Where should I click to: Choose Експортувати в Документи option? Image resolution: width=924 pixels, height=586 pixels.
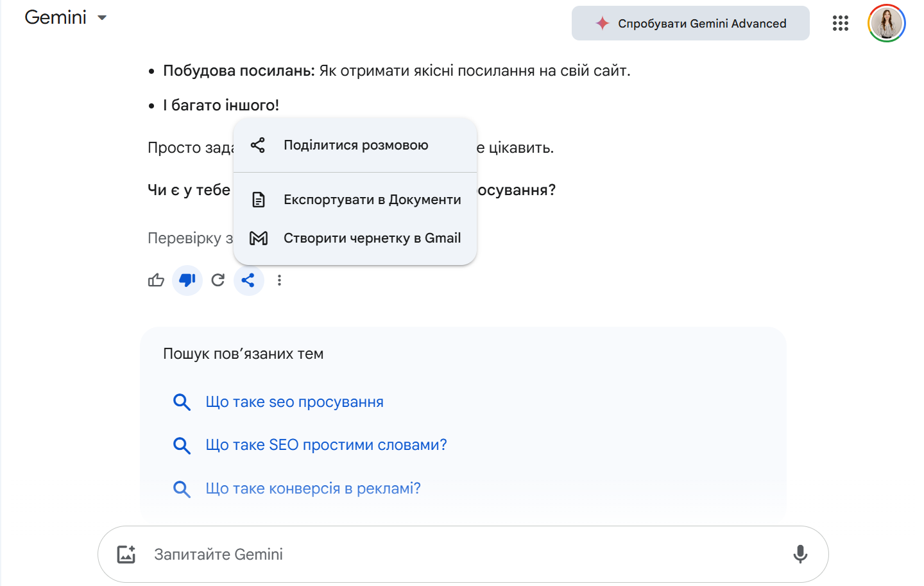pyautogui.click(x=355, y=200)
